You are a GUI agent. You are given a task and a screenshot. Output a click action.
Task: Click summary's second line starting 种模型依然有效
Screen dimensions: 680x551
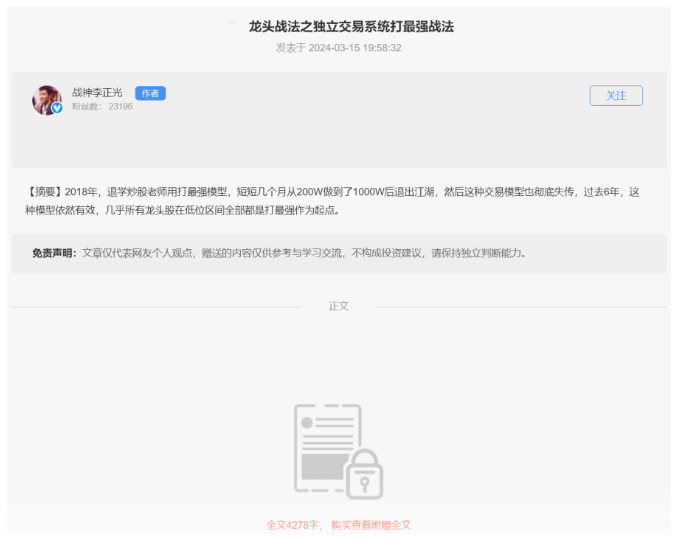(182, 210)
